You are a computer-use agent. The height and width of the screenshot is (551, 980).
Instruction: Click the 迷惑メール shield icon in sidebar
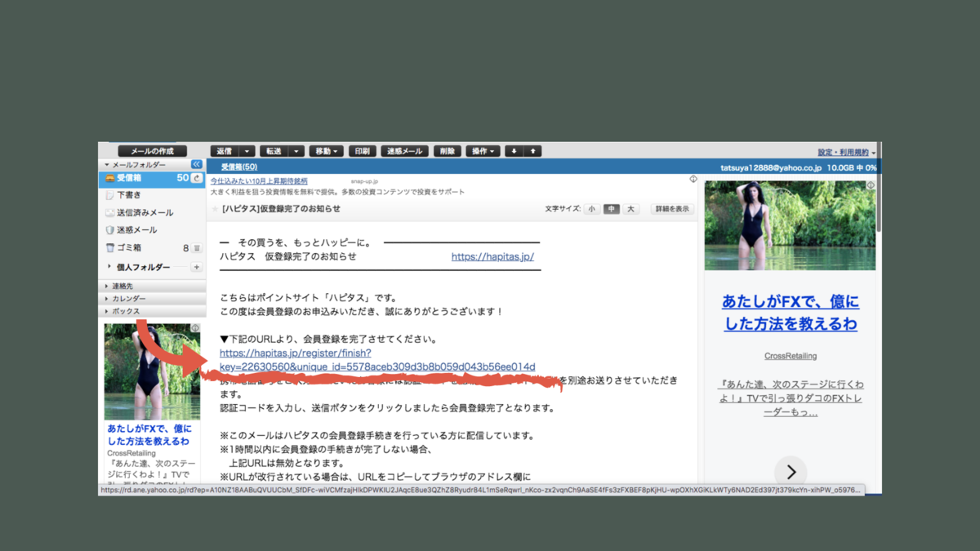[109, 230]
